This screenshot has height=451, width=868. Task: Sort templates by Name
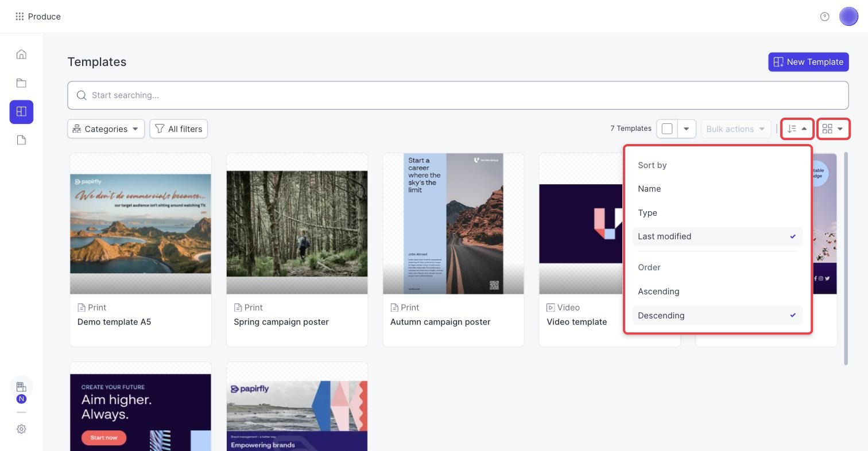tap(718, 189)
